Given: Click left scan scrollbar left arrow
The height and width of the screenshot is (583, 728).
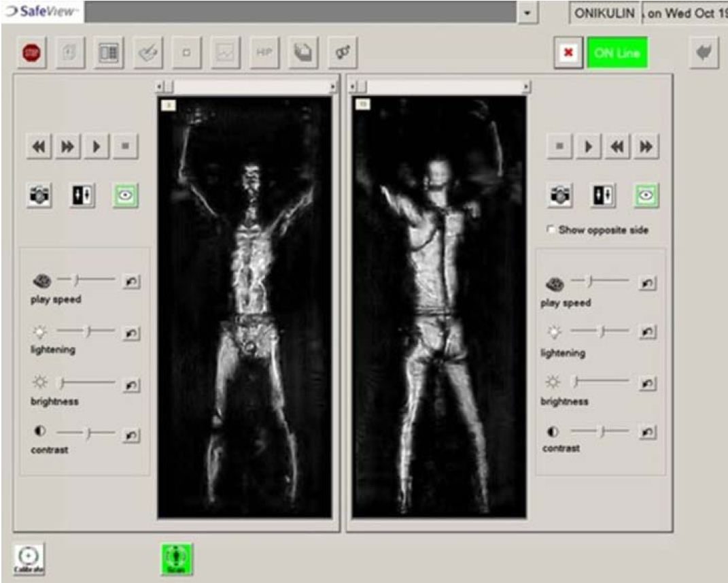Looking at the screenshot, I should 159,86.
